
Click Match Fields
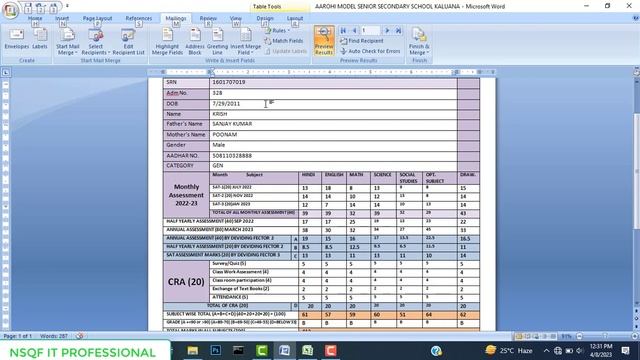tap(284, 41)
